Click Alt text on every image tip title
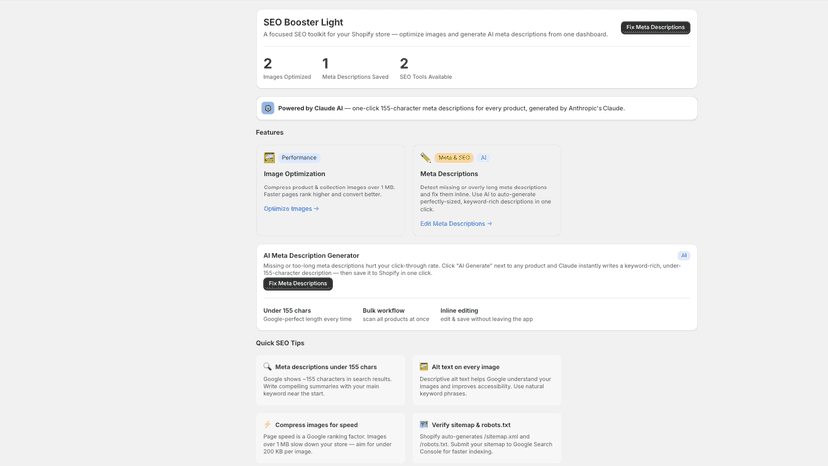 coord(465,367)
